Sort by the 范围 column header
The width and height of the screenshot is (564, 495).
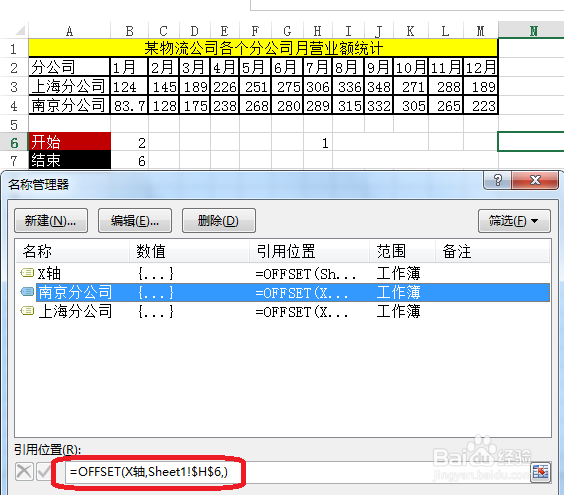click(x=402, y=251)
